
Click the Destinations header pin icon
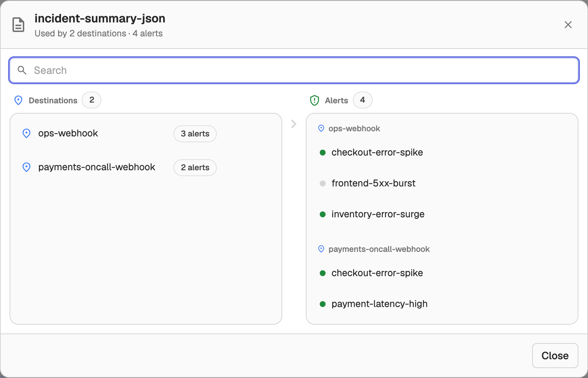18,100
